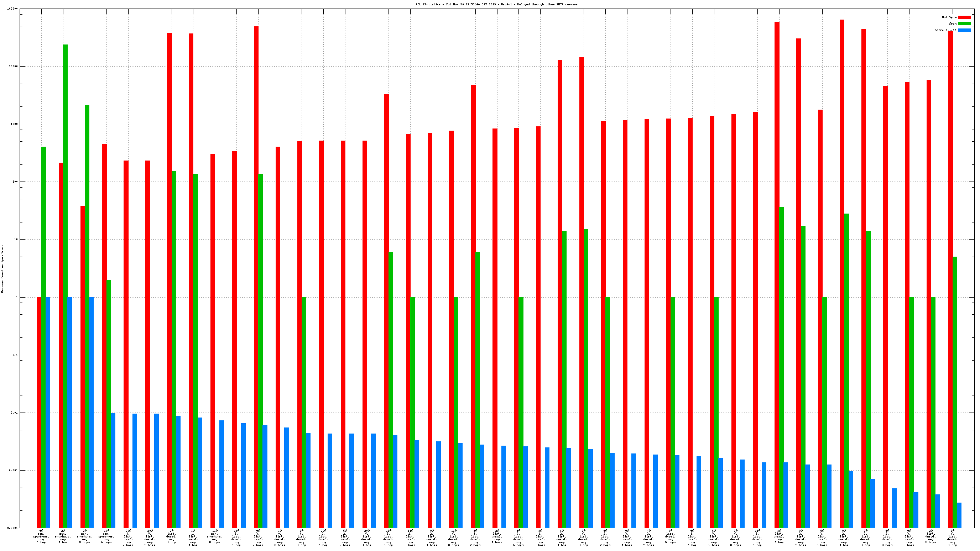This screenshot has height=551, width=980.
Task: Click the rightmost blue Score bar
Action: coord(959,515)
